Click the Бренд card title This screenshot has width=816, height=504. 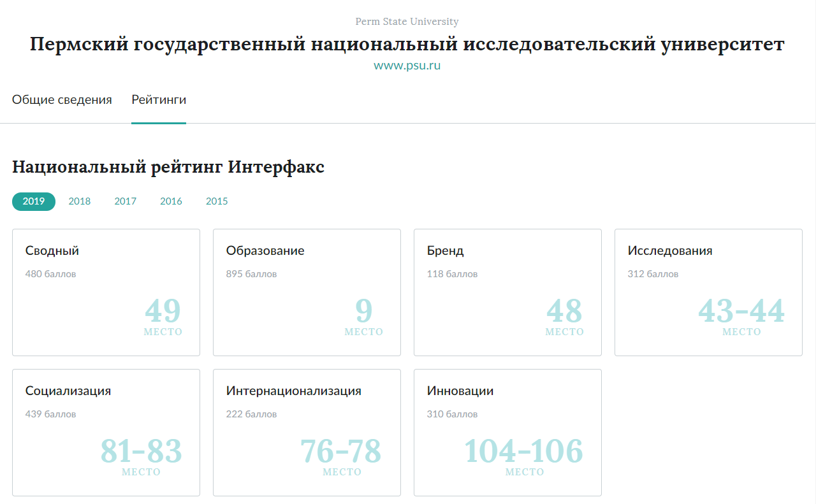(x=446, y=250)
